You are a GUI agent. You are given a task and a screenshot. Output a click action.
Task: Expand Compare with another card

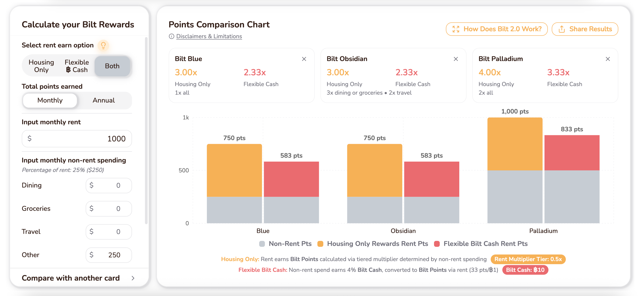point(78,278)
